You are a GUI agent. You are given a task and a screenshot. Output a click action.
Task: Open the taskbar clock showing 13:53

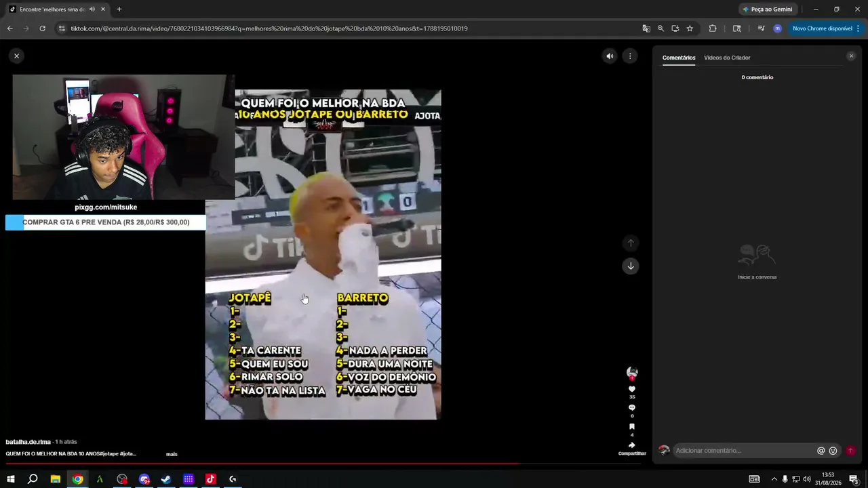[x=828, y=479]
